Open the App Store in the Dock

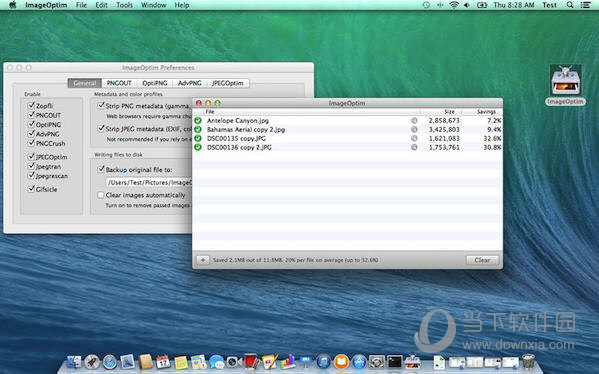(359, 361)
